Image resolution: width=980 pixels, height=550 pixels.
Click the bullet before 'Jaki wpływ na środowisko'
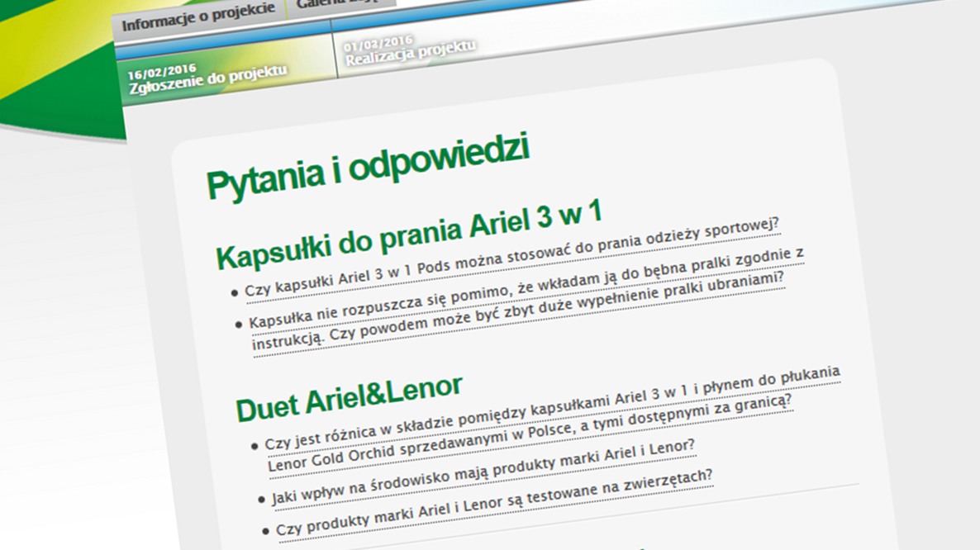[x=259, y=500]
